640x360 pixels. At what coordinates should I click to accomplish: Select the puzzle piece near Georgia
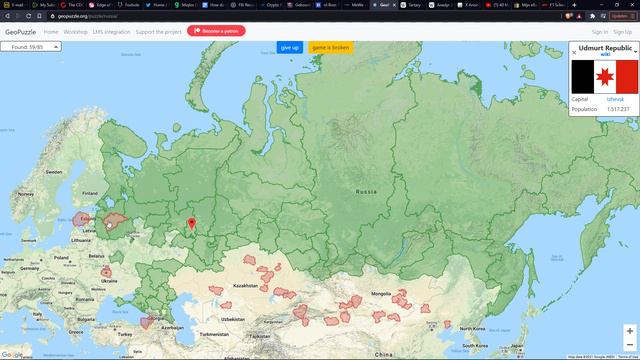coord(146,322)
